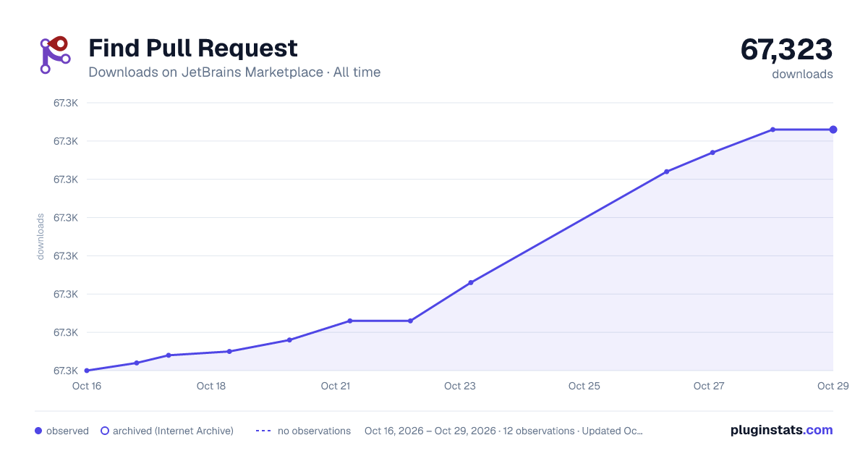Click the 67,323 downloads total
The image size is (868, 456).
tap(786, 50)
